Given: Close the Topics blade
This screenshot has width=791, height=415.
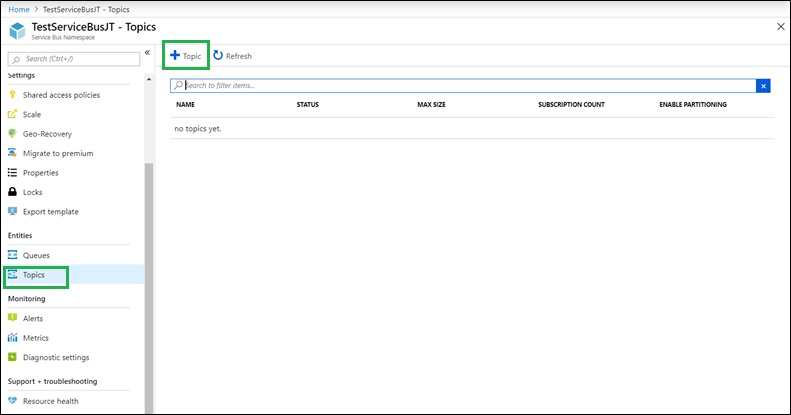Looking at the screenshot, I should [780, 27].
